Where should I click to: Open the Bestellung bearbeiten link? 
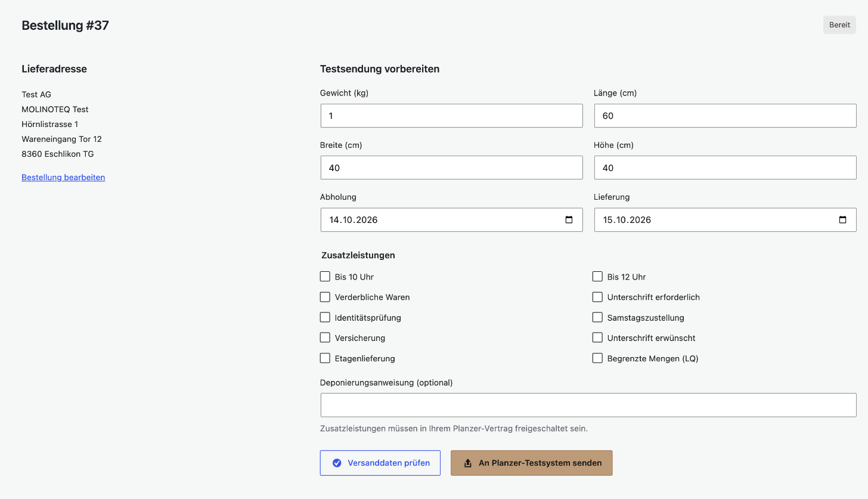point(63,177)
